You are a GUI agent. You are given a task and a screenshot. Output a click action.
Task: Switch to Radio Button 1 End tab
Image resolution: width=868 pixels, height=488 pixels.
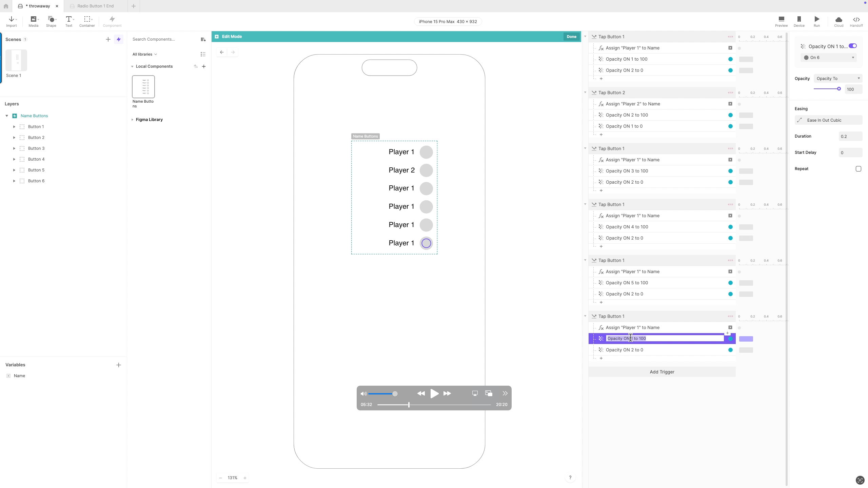(x=95, y=6)
